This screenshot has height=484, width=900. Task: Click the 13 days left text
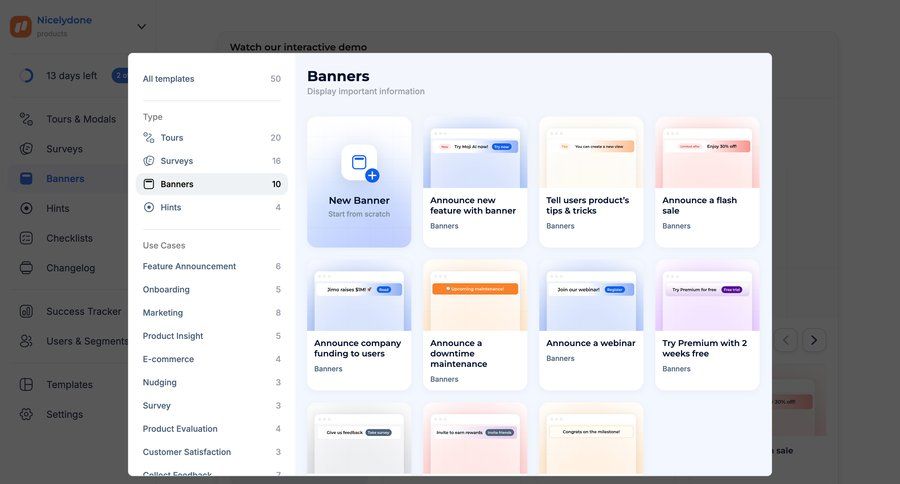tap(72, 76)
